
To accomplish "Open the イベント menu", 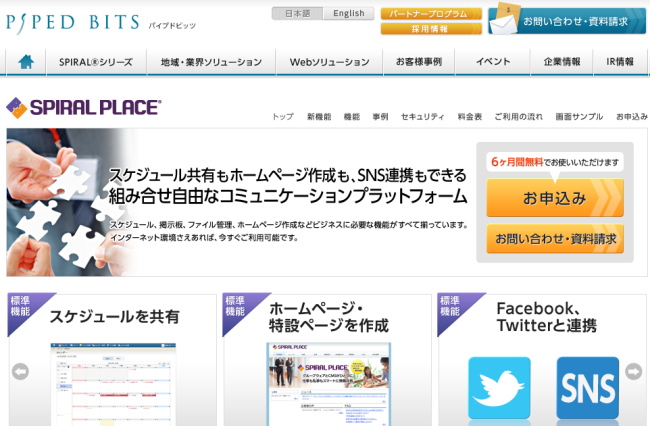I will (x=493, y=62).
